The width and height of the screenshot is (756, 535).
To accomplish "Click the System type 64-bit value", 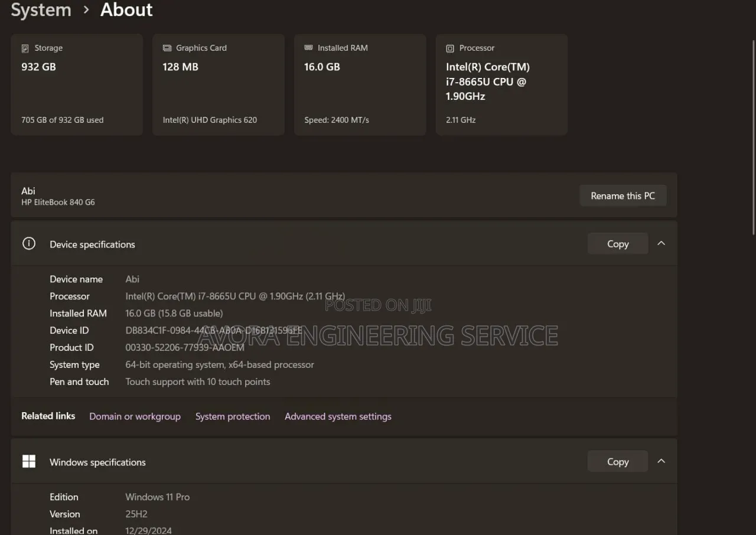I will pyautogui.click(x=220, y=365).
